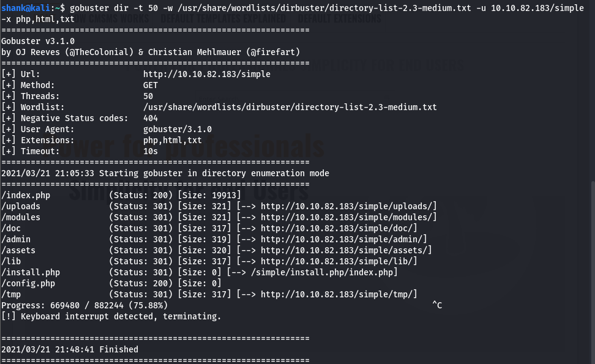The width and height of the screenshot is (595, 364).
Task: Open the redirect URL for simple/lib/
Action: [x=336, y=261]
